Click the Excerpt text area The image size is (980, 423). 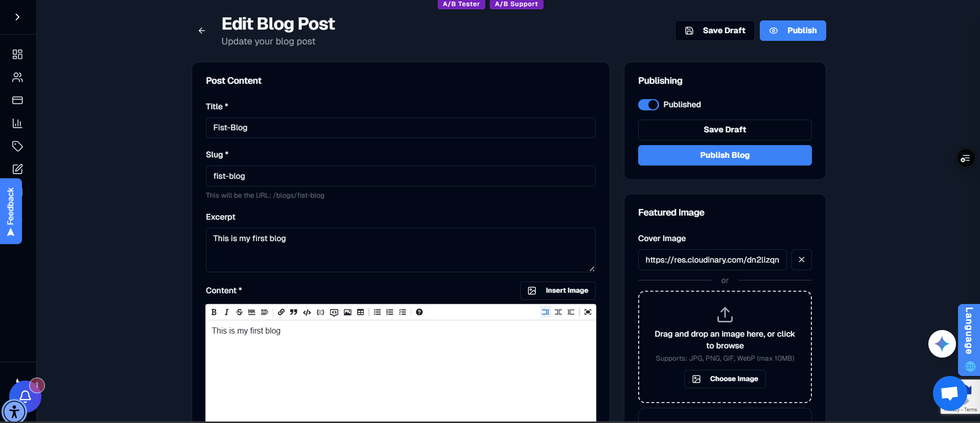[401, 250]
